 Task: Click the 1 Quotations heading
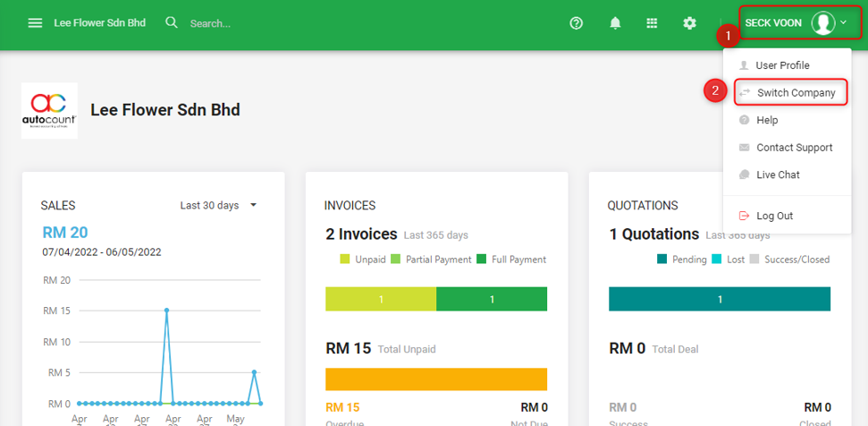[654, 234]
